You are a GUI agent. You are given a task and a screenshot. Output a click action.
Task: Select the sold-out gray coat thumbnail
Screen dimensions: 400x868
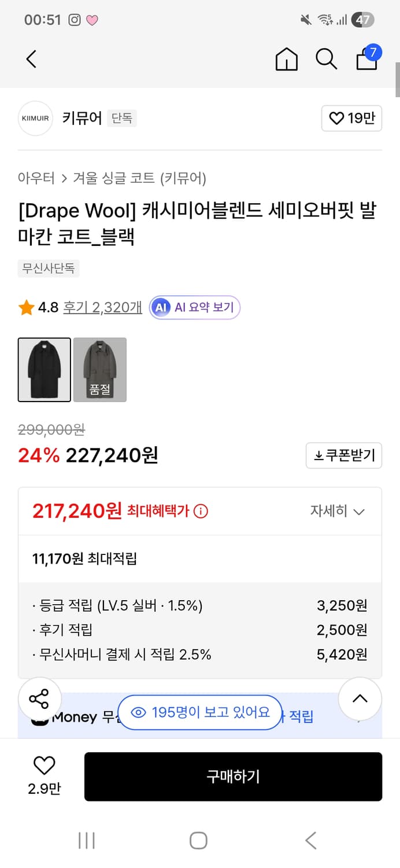pyautogui.click(x=99, y=370)
